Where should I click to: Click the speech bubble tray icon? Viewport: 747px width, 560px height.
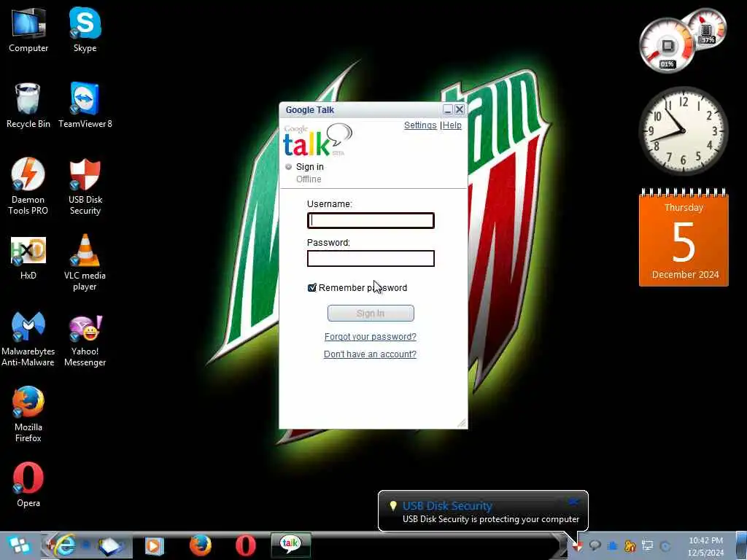coord(595,545)
